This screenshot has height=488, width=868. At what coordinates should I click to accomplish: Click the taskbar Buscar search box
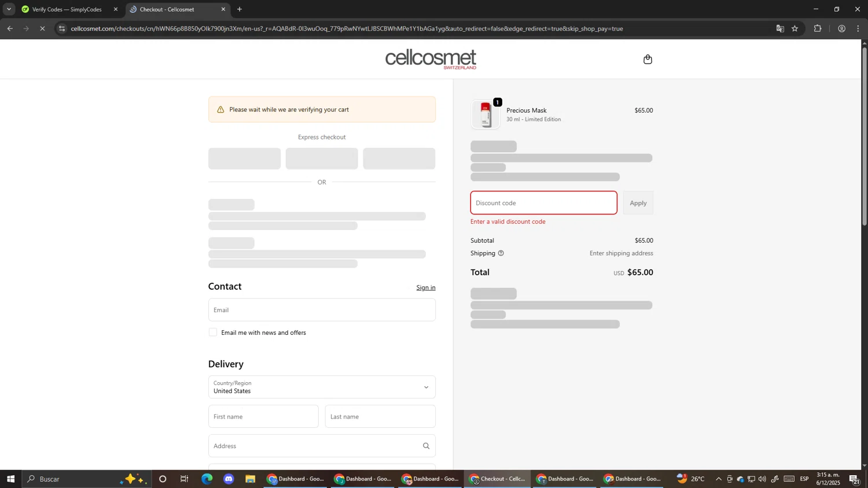click(87, 479)
